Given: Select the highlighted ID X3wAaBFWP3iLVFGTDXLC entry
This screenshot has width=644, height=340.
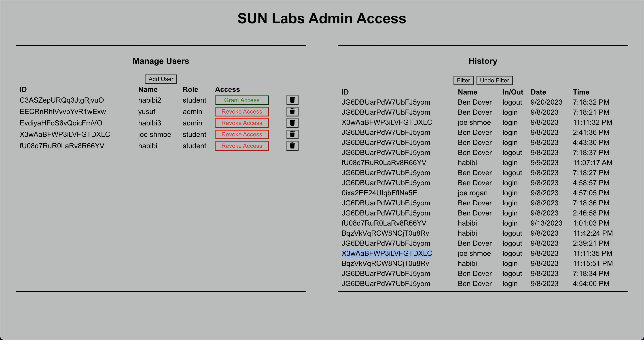Looking at the screenshot, I should pyautogui.click(x=387, y=253).
